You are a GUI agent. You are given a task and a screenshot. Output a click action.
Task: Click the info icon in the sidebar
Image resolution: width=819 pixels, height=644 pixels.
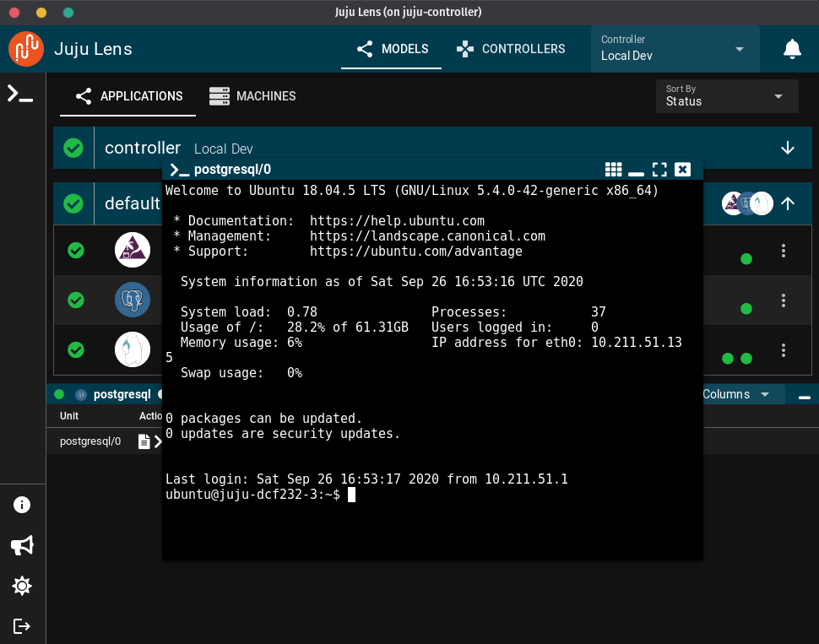(x=21, y=505)
